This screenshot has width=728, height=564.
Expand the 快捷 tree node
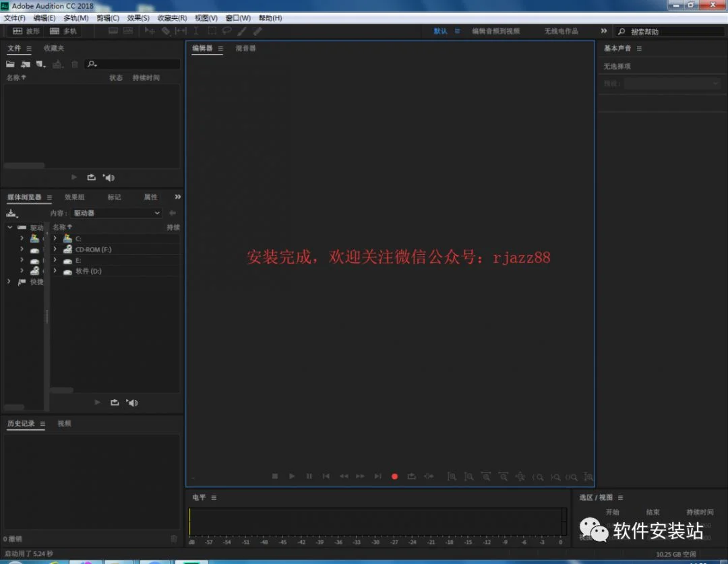click(9, 281)
